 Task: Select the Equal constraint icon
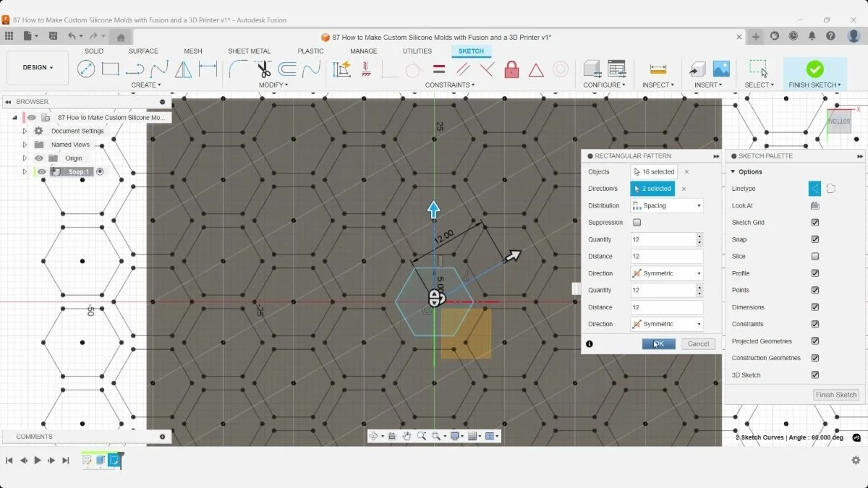[438, 69]
